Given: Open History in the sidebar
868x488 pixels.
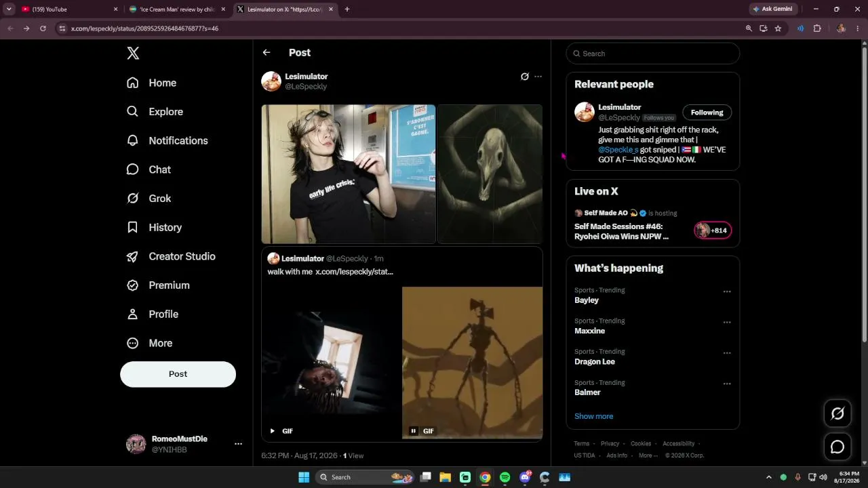Looking at the screenshot, I should pos(154,228).
